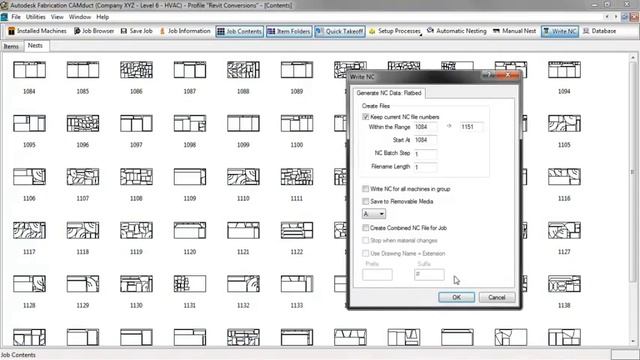Toggle Stop when material changes checkbox
This screenshot has height=360, width=640.
pos(365,240)
